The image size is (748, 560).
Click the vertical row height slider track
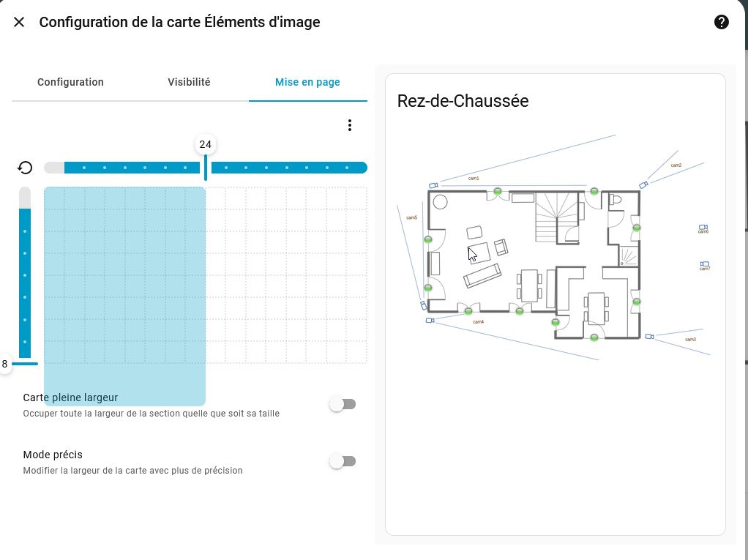click(x=25, y=278)
